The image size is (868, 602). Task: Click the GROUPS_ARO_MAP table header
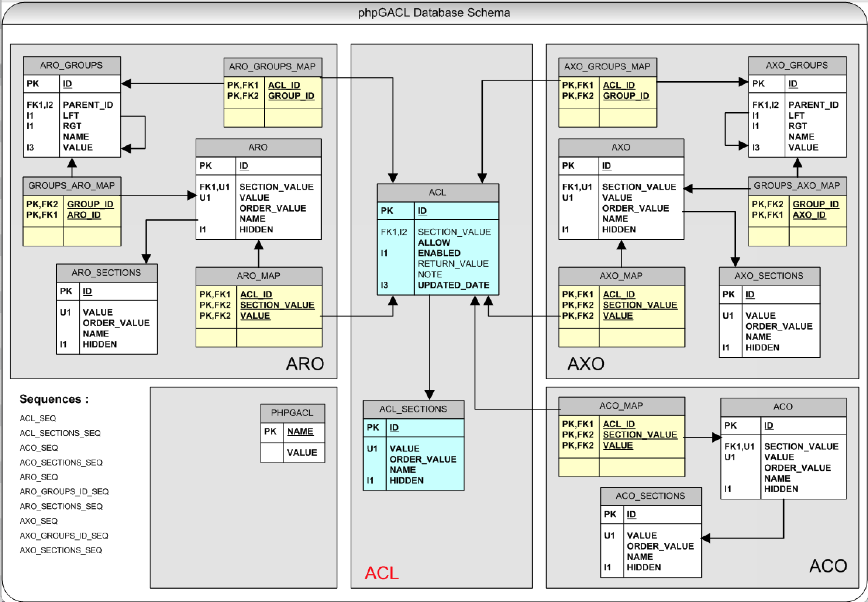coord(71,186)
